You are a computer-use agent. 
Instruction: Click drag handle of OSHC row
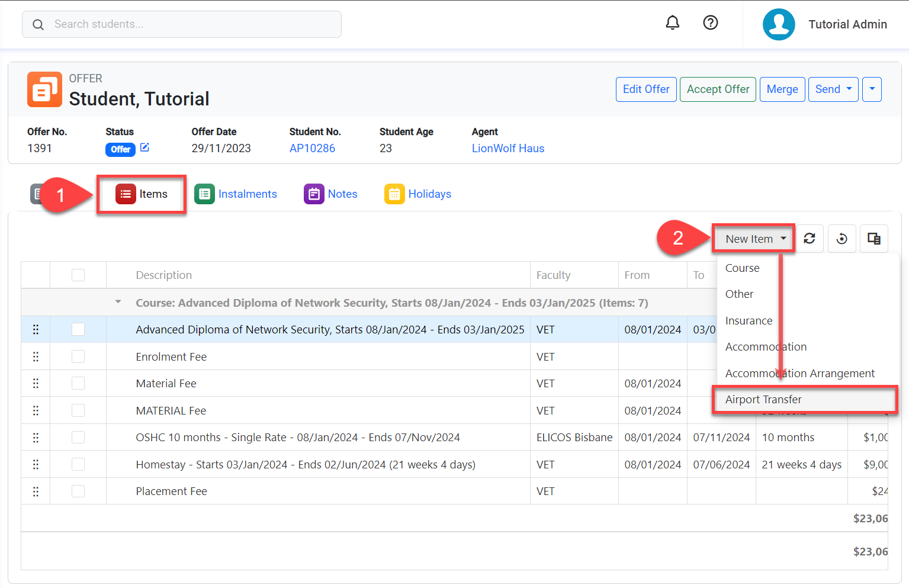click(36, 437)
